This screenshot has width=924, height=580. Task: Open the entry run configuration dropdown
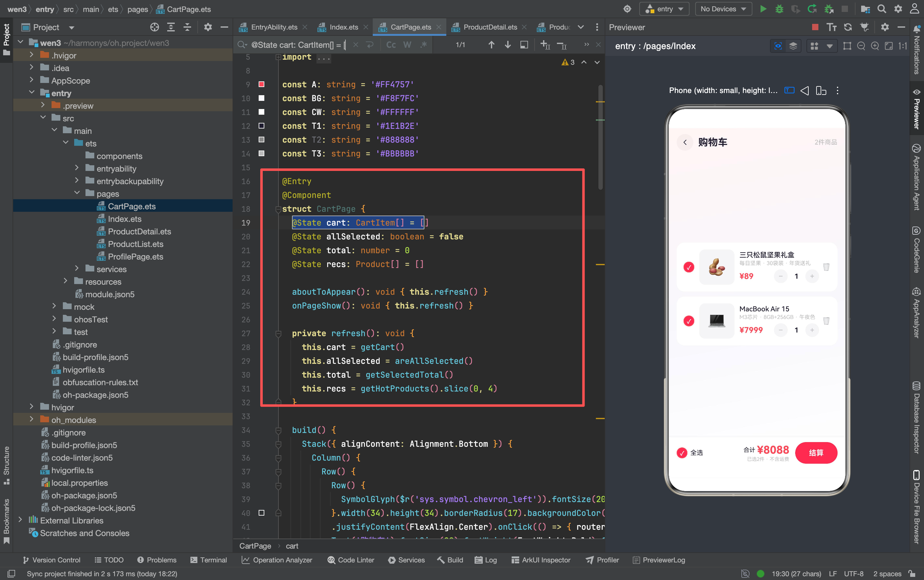tap(664, 9)
